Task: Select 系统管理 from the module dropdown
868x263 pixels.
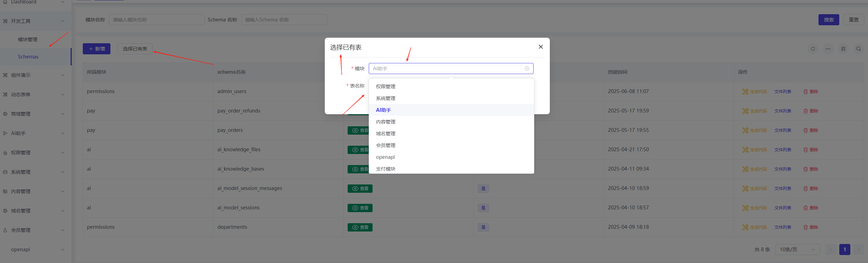Action: (451, 98)
